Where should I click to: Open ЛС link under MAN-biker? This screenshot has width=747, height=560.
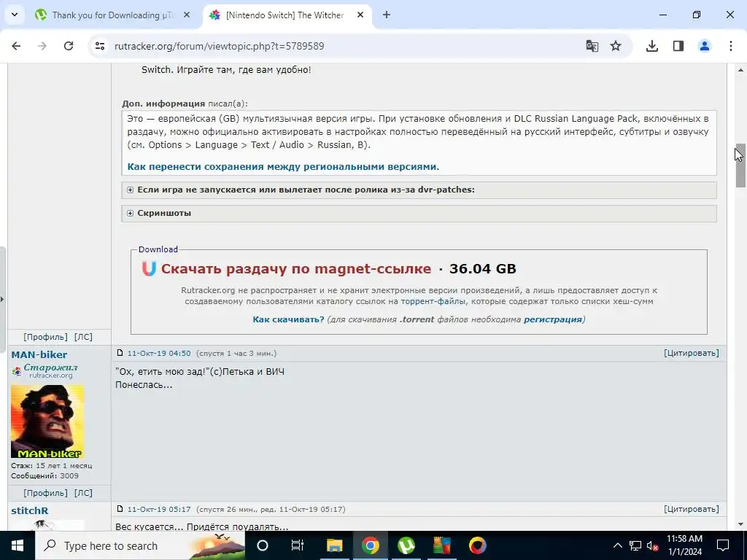click(x=83, y=493)
